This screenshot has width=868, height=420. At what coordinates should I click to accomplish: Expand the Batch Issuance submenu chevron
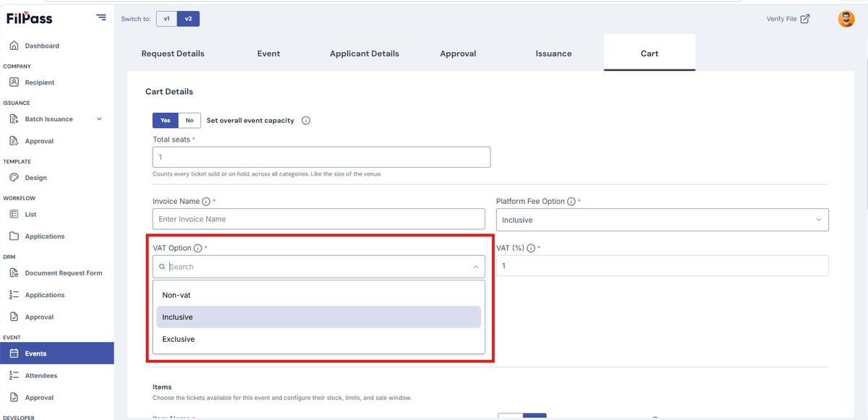(99, 119)
